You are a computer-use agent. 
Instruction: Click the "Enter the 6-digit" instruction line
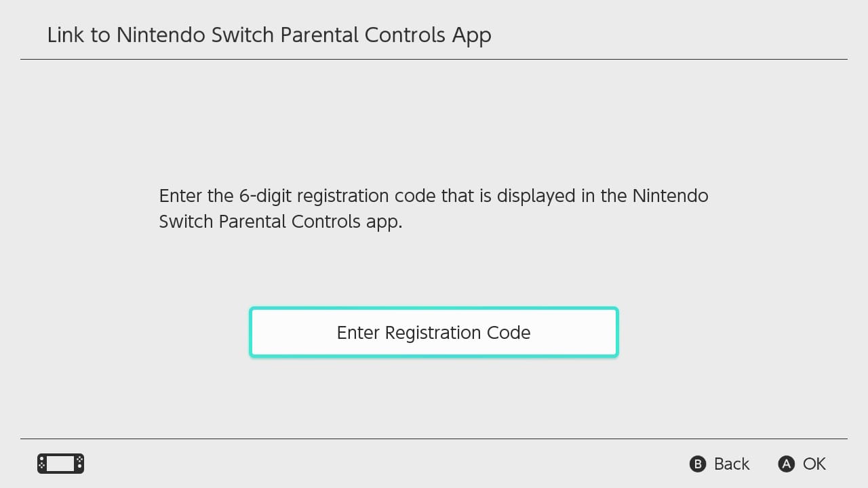point(433,196)
